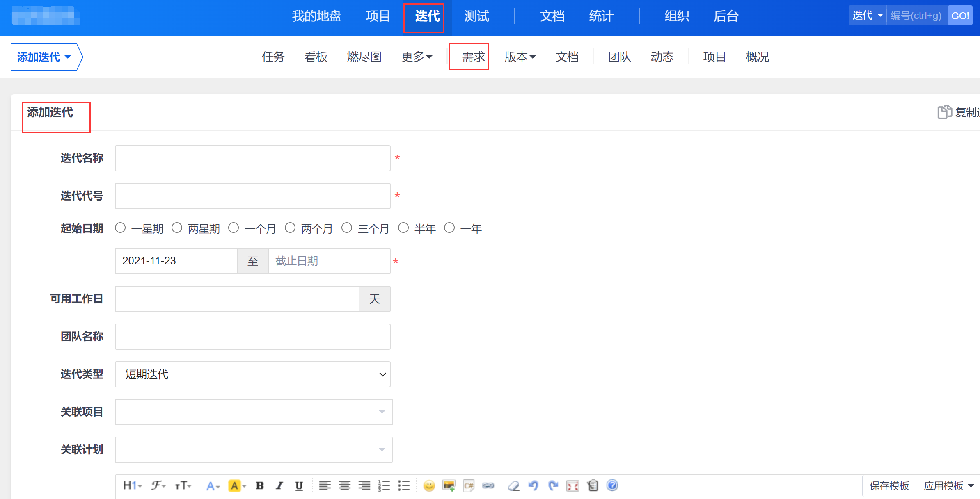This screenshot has width=980, height=499.
Task: Open the editor help question-mark icon
Action: [x=612, y=485]
